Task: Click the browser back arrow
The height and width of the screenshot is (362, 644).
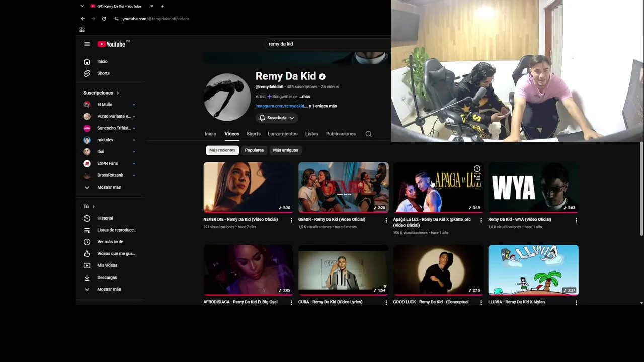Action: pyautogui.click(x=83, y=19)
